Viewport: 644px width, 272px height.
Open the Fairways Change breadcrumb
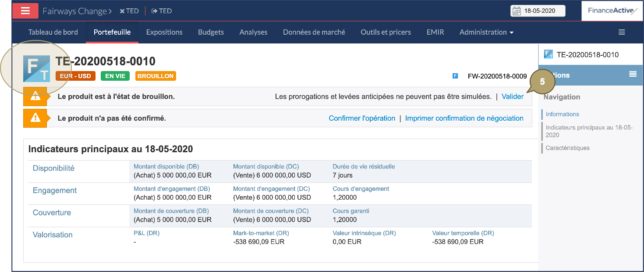pyautogui.click(x=77, y=11)
